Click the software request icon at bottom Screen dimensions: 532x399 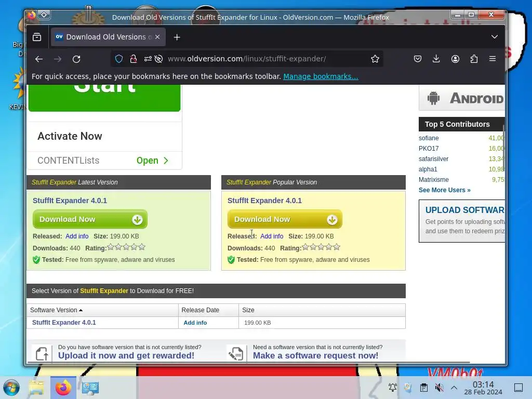click(236, 353)
